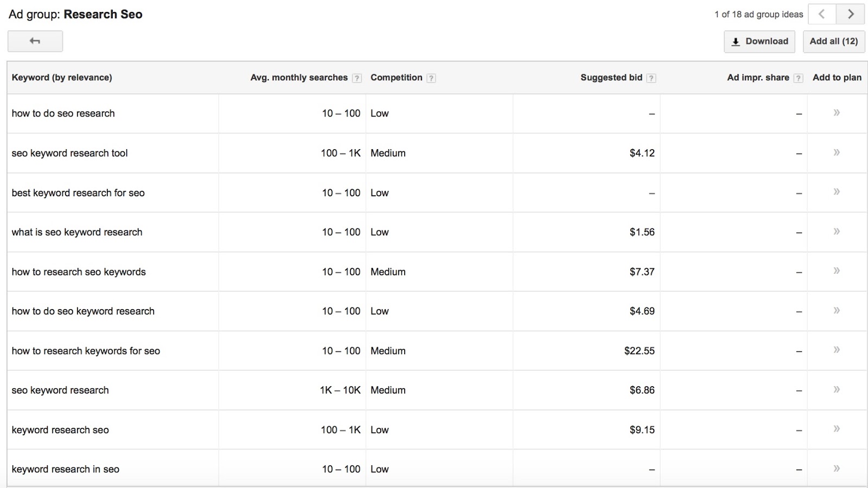Screen dimensions: 868x488
Task: Click the back arrow above the table
Action: click(x=35, y=41)
